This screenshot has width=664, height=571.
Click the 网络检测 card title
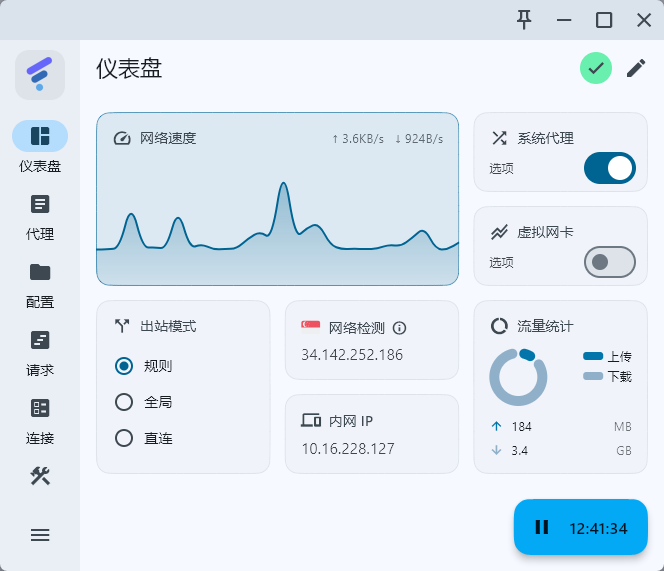357,328
